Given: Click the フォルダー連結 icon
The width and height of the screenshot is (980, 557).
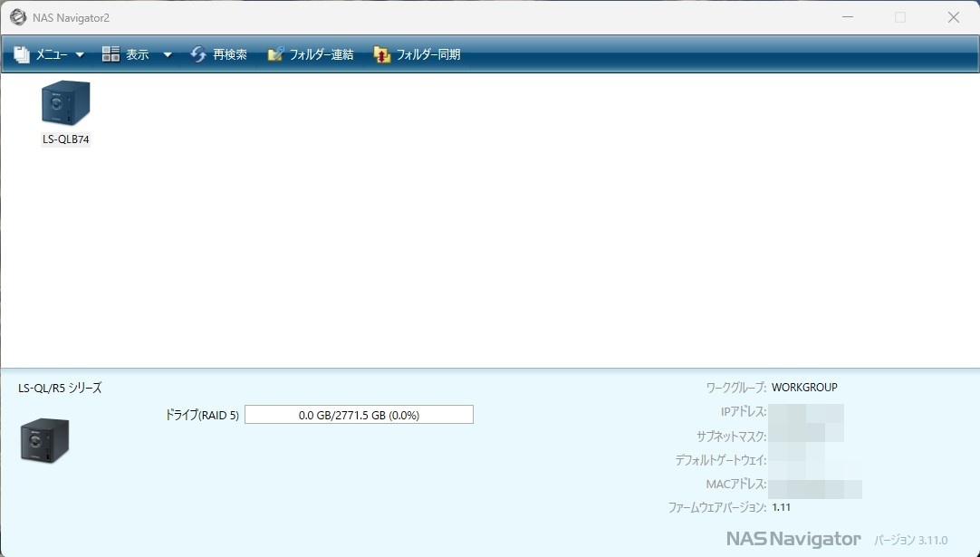Looking at the screenshot, I should (275, 54).
